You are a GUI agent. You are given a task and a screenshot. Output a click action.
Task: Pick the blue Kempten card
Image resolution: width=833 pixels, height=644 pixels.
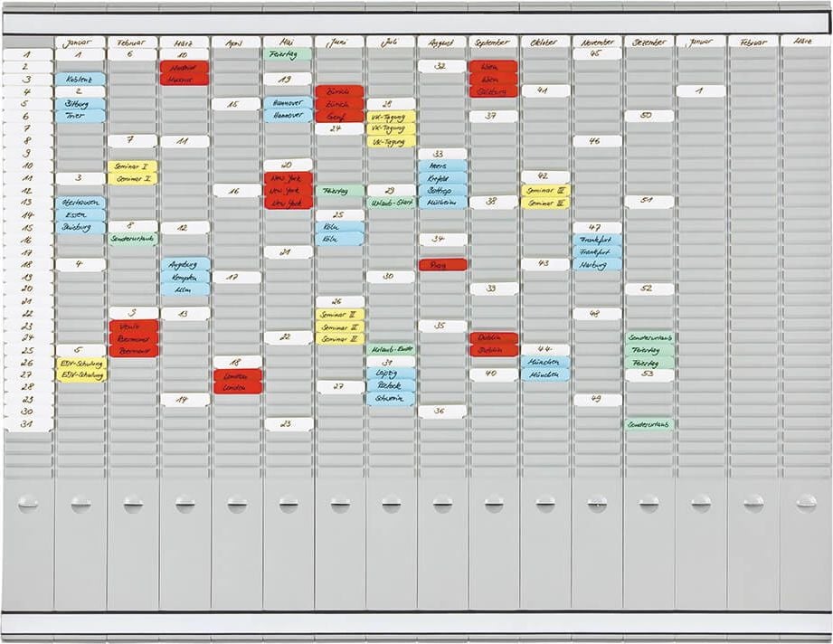pos(185,277)
